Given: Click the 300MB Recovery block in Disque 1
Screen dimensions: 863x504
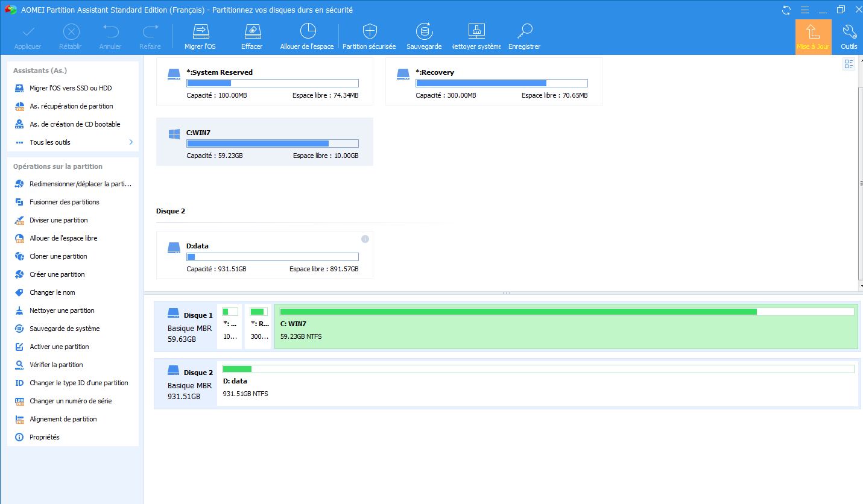Looking at the screenshot, I should pyautogui.click(x=259, y=326).
